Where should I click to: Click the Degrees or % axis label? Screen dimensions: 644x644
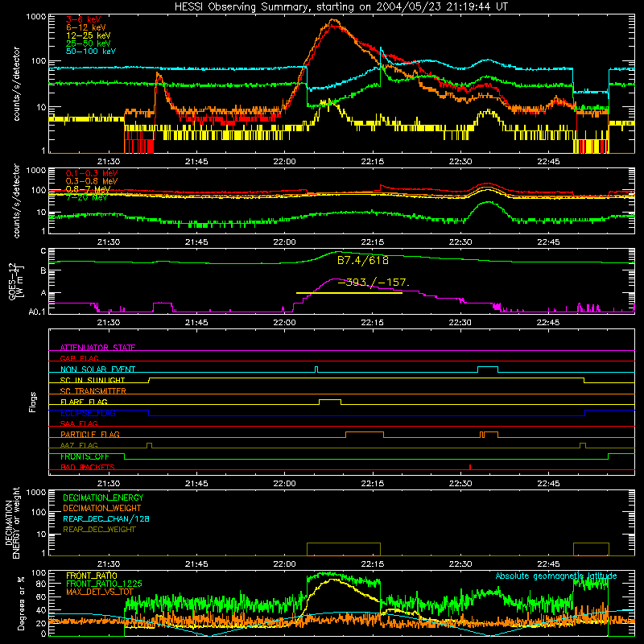coord(22,603)
